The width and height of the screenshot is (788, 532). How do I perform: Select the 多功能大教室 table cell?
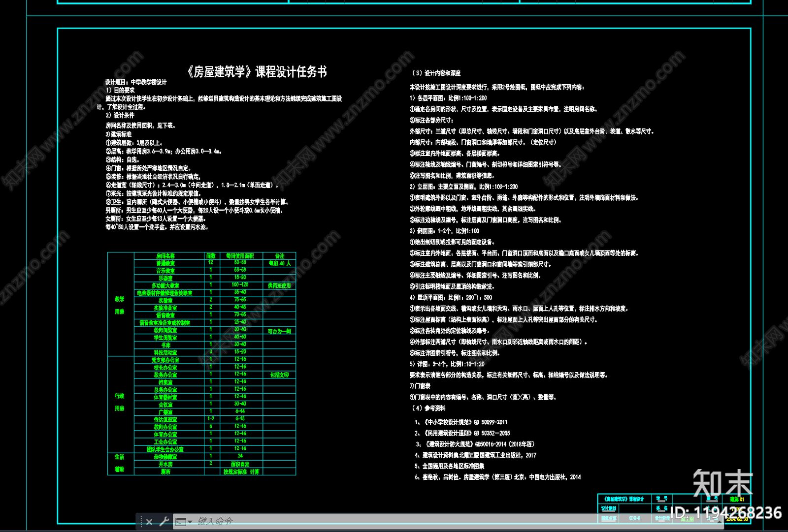165,285
